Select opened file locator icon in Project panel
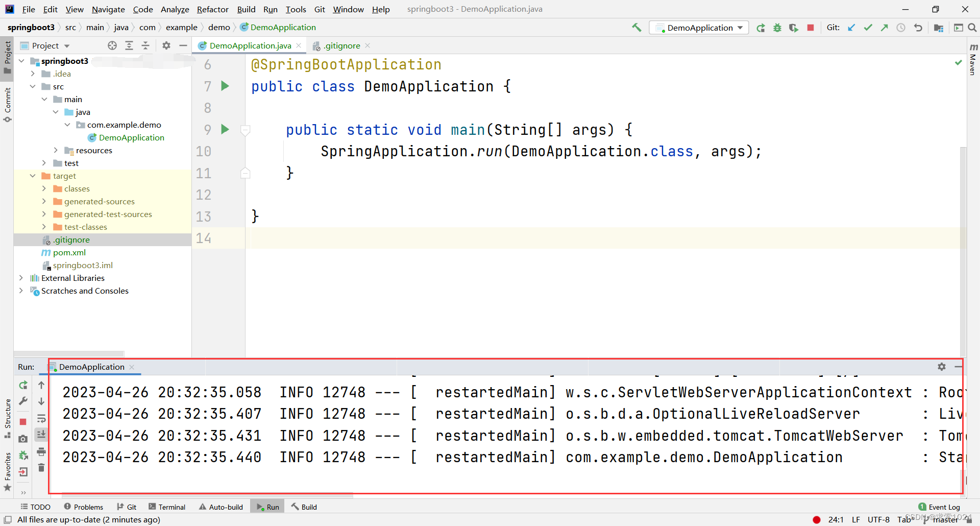Viewport: 980px width, 526px height. [x=112, y=45]
